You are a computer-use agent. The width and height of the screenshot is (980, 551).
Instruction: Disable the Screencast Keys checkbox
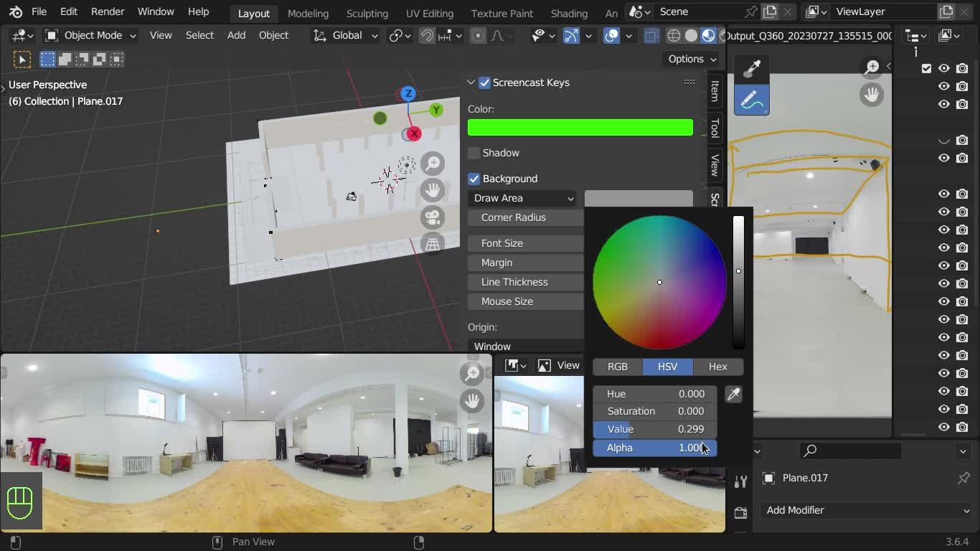[485, 83]
